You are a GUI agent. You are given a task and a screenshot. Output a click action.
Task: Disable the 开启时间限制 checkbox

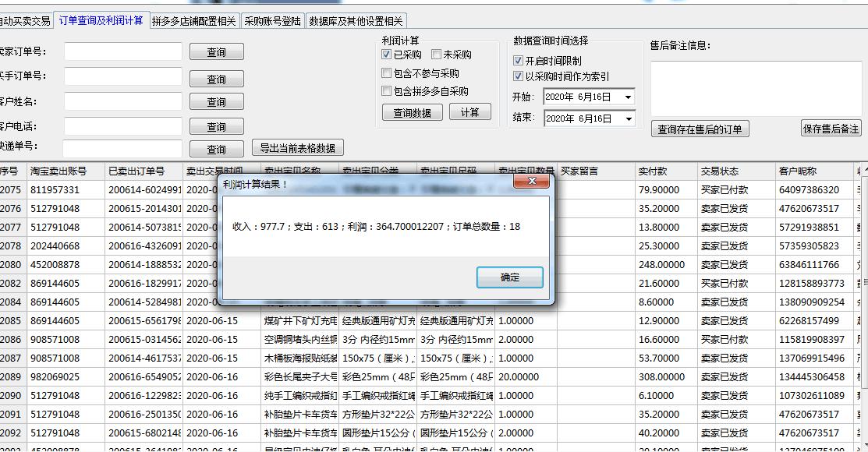(x=518, y=60)
